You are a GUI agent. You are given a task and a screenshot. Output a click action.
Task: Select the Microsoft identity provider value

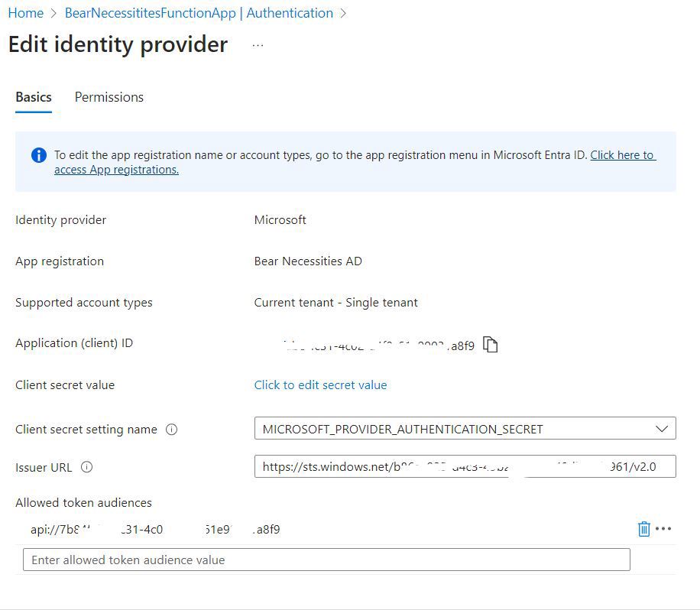point(280,219)
